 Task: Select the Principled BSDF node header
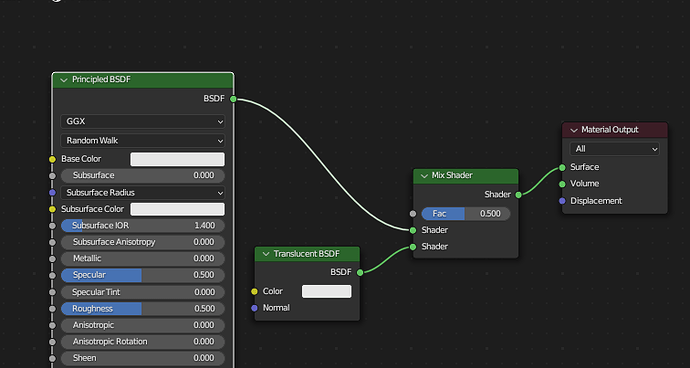click(x=143, y=80)
